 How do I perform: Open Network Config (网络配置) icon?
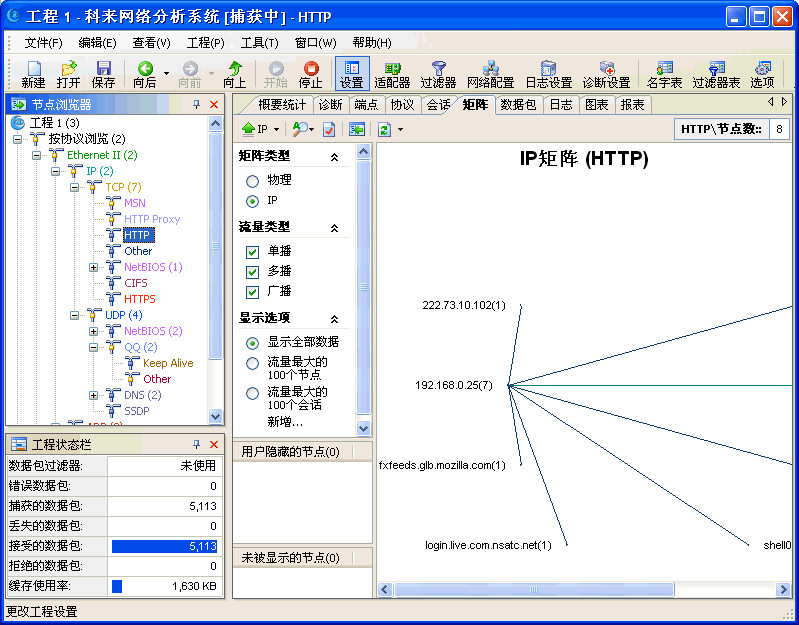pos(490,74)
